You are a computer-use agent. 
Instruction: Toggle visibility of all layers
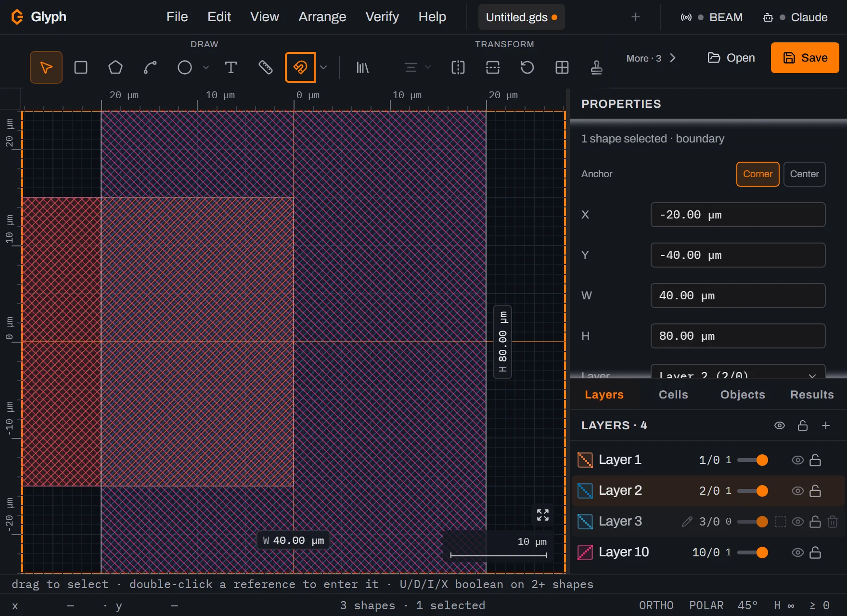click(780, 425)
